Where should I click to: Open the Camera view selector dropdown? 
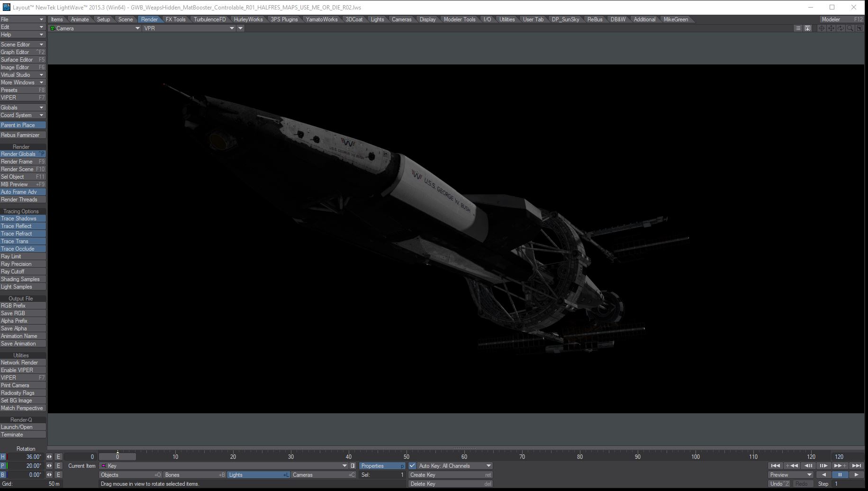[95, 28]
